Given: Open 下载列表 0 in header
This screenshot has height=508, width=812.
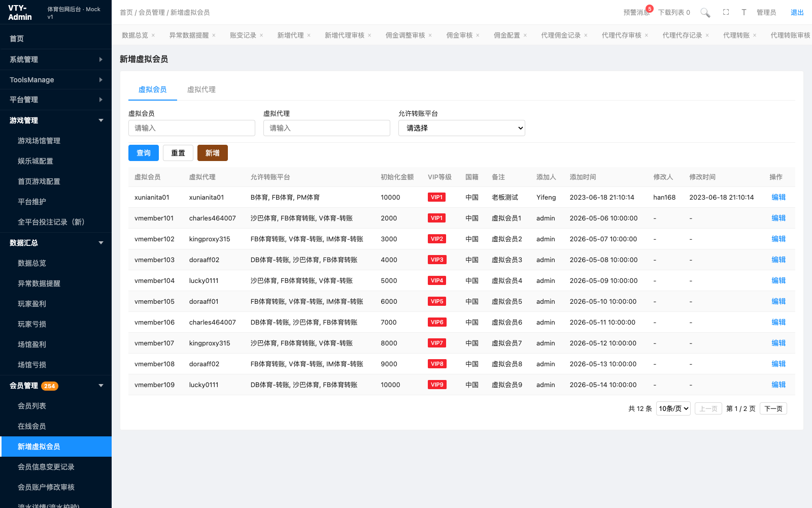Looking at the screenshot, I should [x=674, y=12].
